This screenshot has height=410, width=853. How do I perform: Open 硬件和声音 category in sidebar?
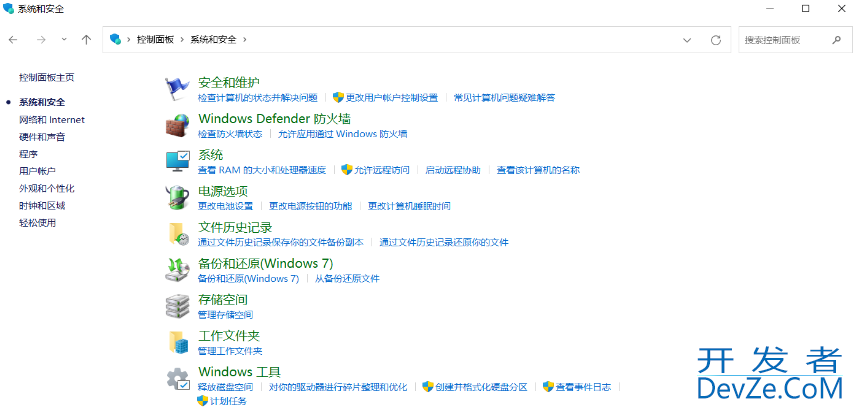(42, 137)
